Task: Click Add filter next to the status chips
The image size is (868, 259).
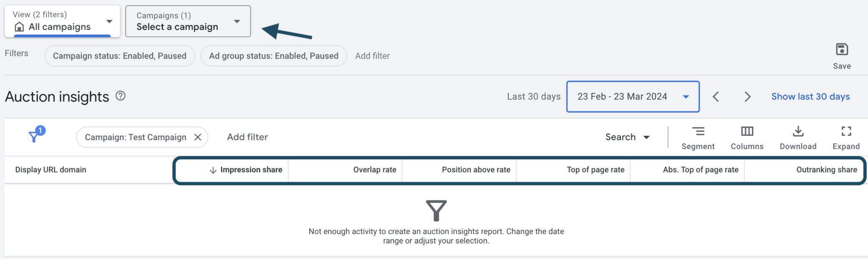Action: [373, 56]
